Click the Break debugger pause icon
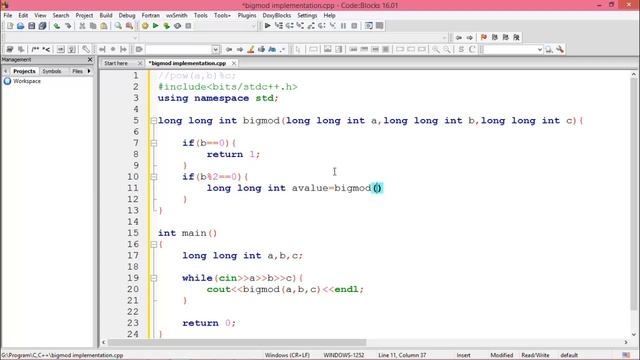The width and height of the screenshot is (640, 360). pyautogui.click(x=343, y=26)
